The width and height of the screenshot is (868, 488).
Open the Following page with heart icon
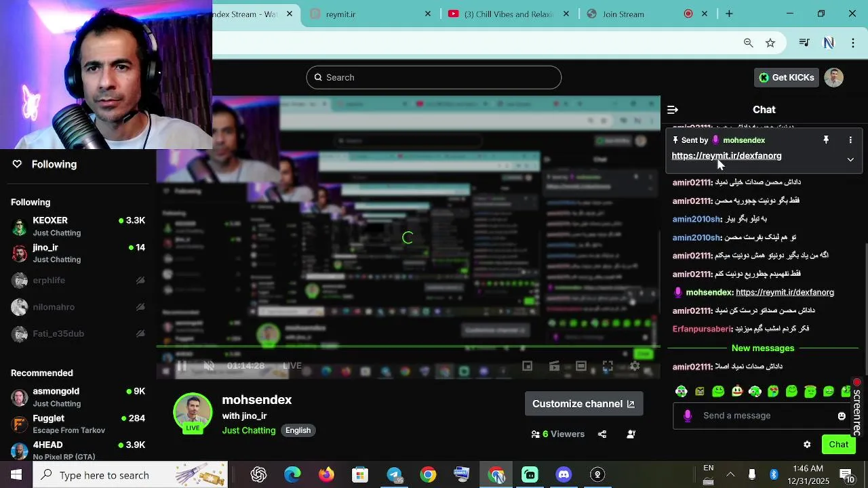(45, 164)
